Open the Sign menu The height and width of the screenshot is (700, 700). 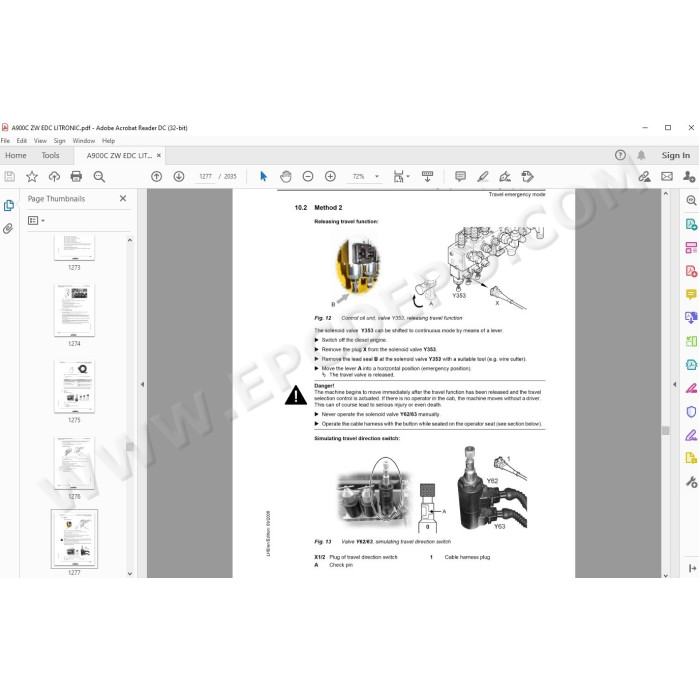(x=59, y=141)
